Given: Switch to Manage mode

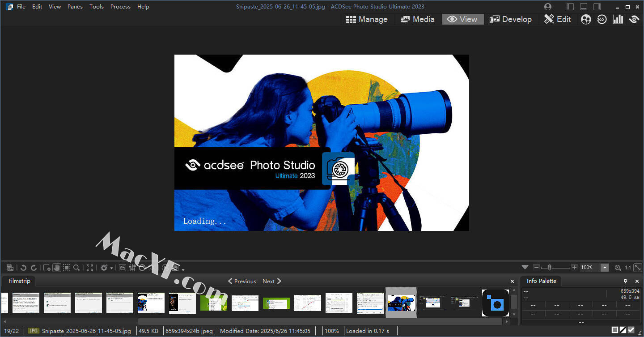Looking at the screenshot, I should pyautogui.click(x=367, y=19).
